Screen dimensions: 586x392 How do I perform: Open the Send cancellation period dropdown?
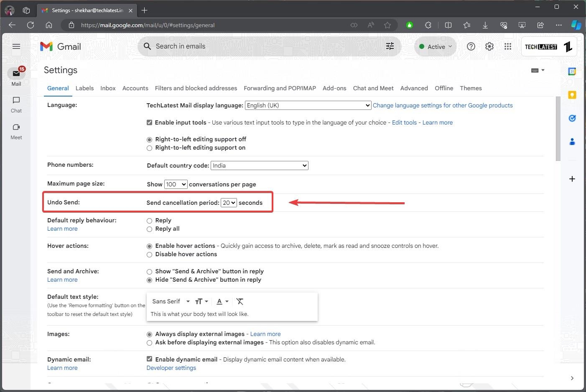click(x=229, y=202)
